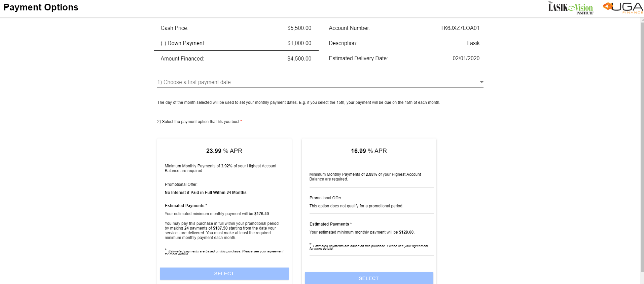Click 'No Interest if Paid in Full Within 24 Months'
This screenshot has width=644, height=284.
pos(206,193)
